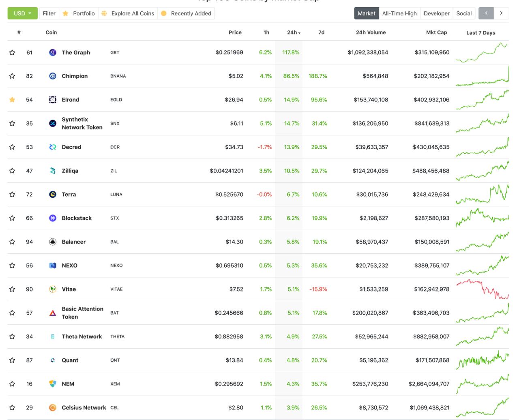View the red Vitae 7-day sparkline
Screen dimensions: 519x420
point(482,289)
